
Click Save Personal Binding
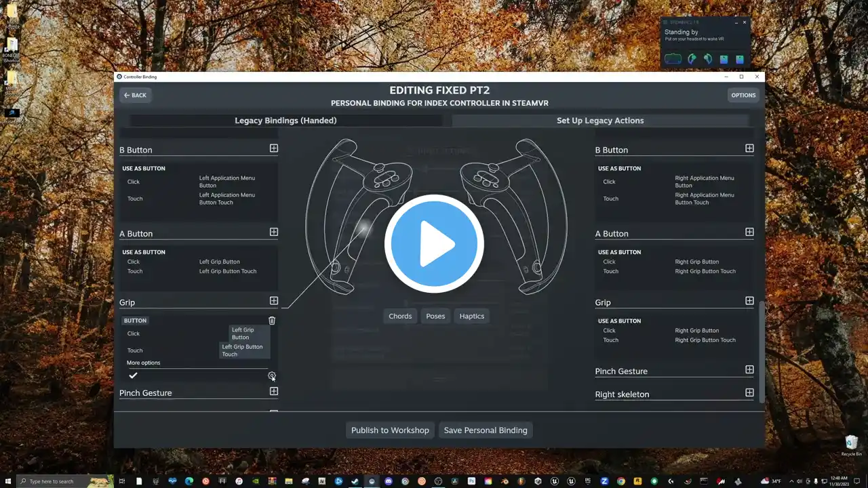486,430
